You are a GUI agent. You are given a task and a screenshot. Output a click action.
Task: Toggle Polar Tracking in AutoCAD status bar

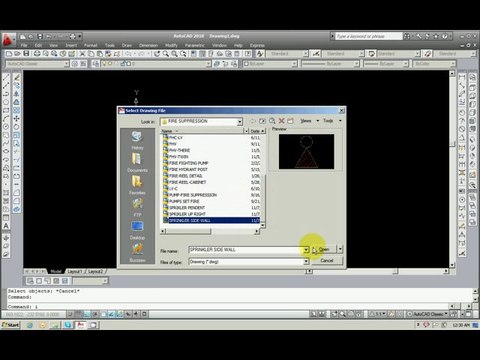[x=95, y=314]
